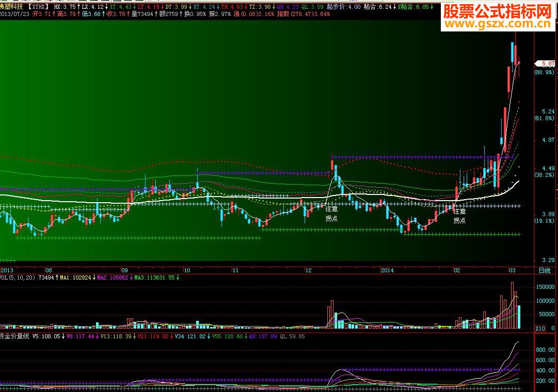Select the HX:3.75 indicator value
This screenshot has width=558, height=392.
tap(65, 7)
